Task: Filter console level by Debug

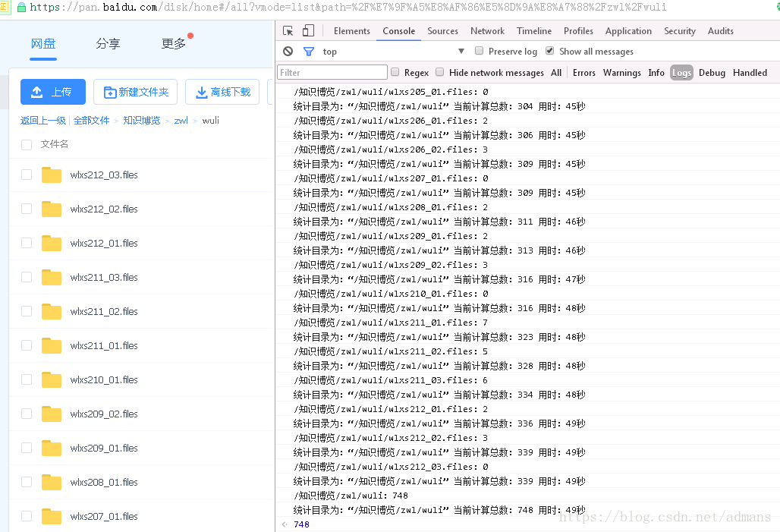Action: click(x=712, y=73)
